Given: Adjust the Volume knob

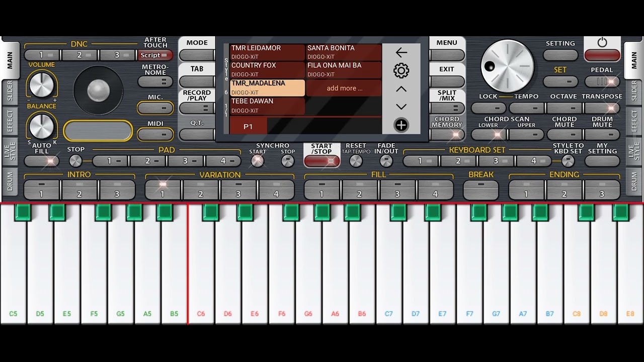Looking at the screenshot, I should click(41, 84).
